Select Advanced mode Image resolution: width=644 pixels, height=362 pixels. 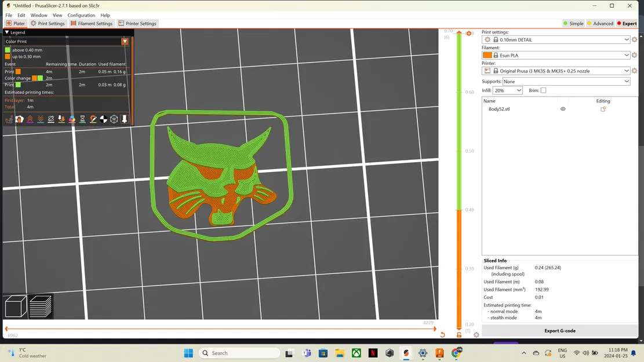click(x=600, y=23)
